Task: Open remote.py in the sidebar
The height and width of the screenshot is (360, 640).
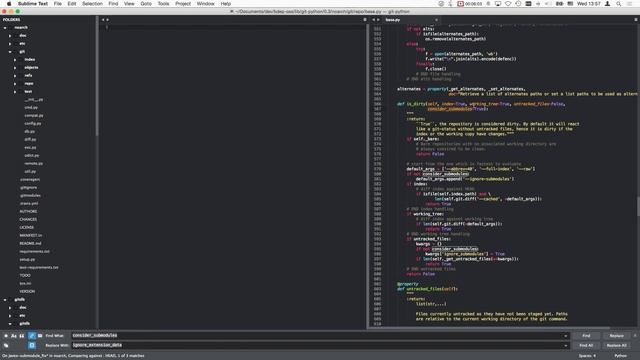Action: click(33, 164)
